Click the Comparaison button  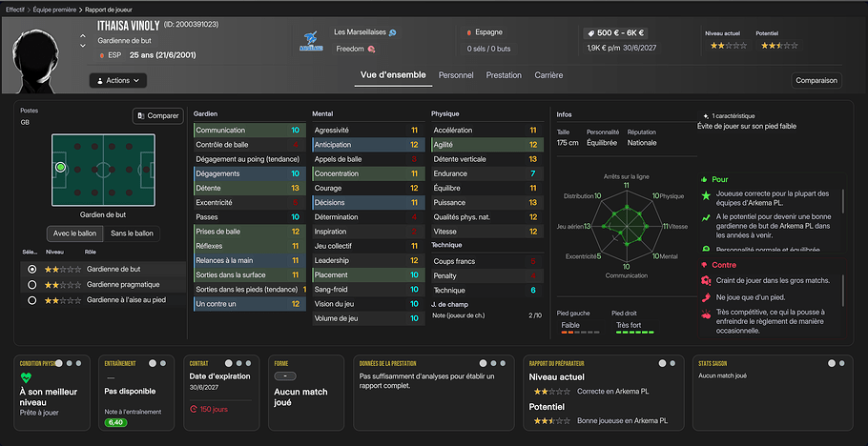(x=816, y=81)
